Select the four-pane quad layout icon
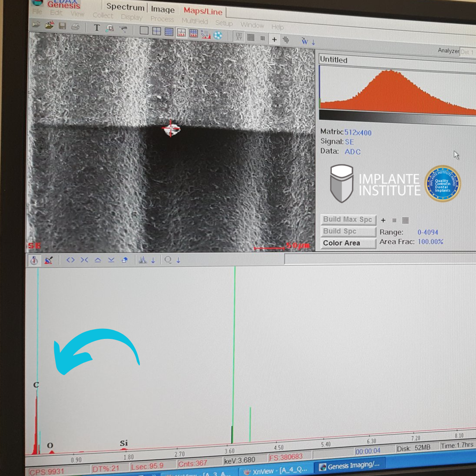The image size is (476, 476). pos(156,31)
